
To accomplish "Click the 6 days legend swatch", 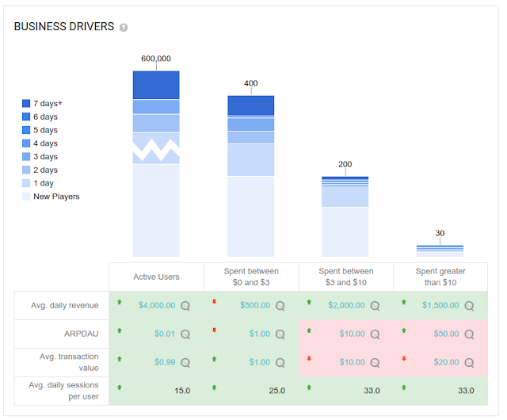I will point(26,116).
